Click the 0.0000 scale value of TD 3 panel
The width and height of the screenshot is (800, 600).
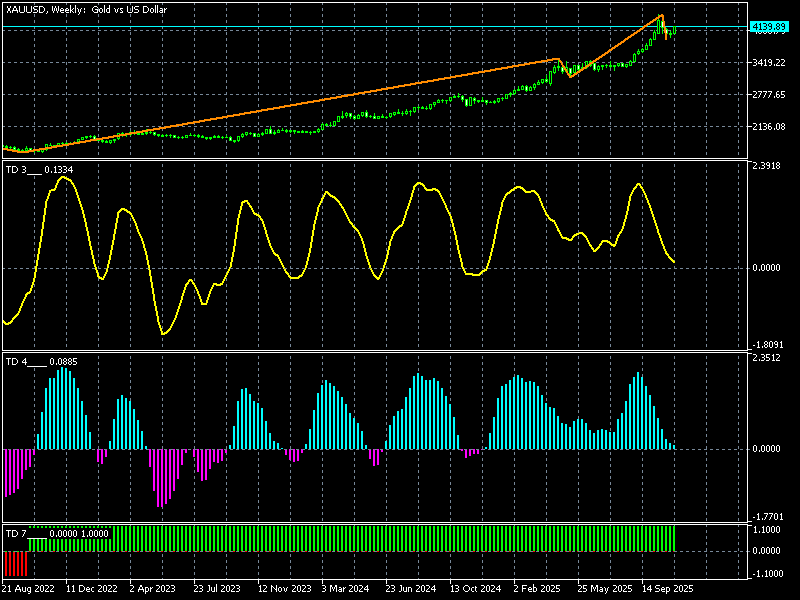click(766, 268)
